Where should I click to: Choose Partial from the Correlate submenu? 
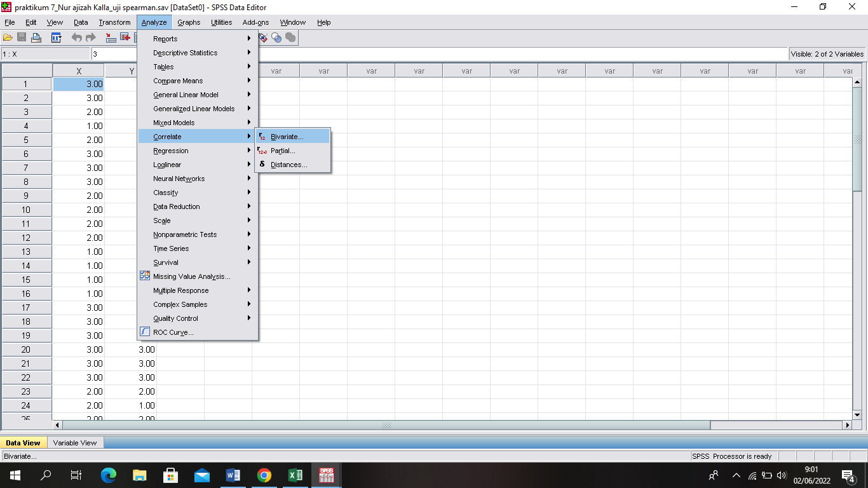click(292, 151)
